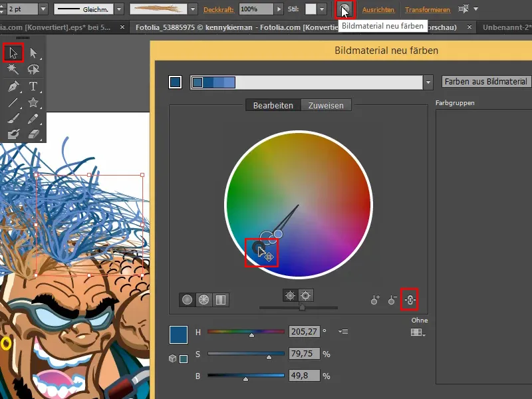The image size is (532, 399).
Task: Switch to ia.com [Konvertiert].eps tab
Action: point(55,27)
